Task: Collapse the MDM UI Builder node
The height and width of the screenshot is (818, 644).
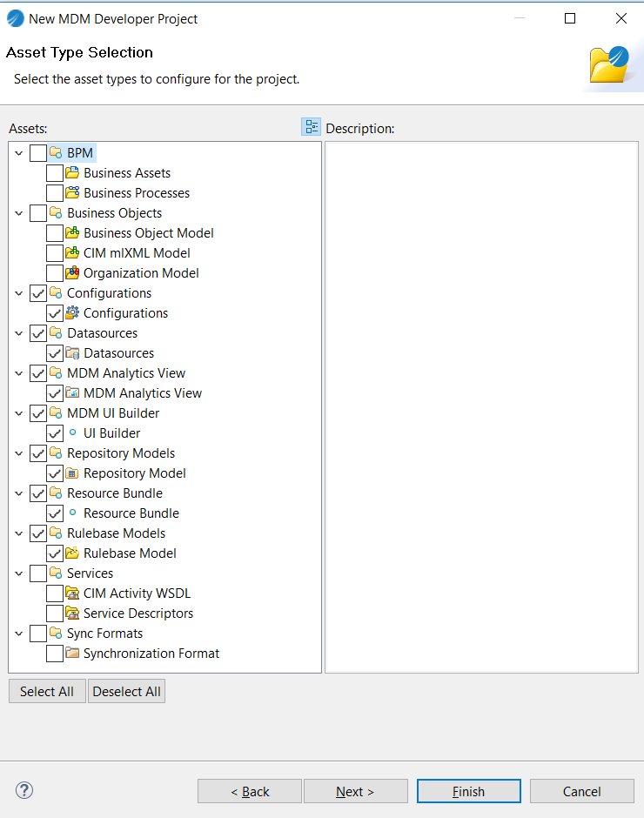Action: point(19,413)
